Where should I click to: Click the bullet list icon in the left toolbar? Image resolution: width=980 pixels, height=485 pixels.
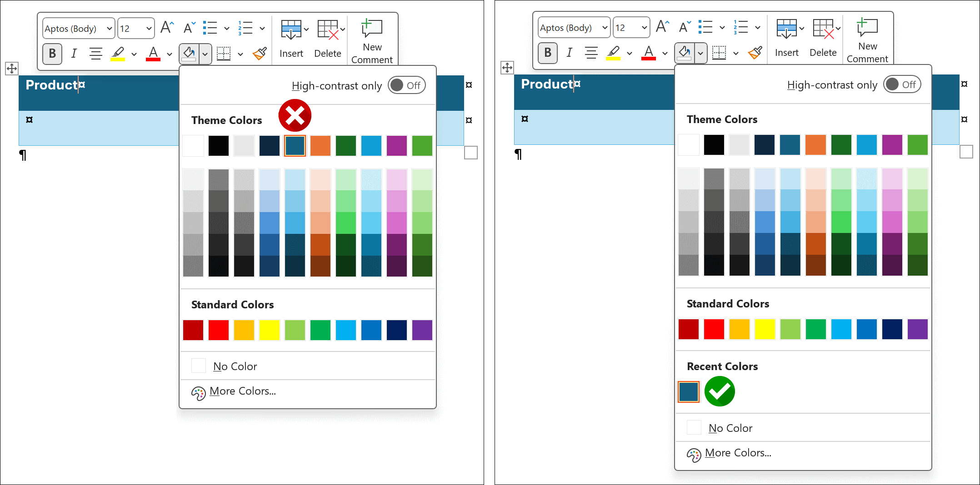pyautogui.click(x=210, y=28)
